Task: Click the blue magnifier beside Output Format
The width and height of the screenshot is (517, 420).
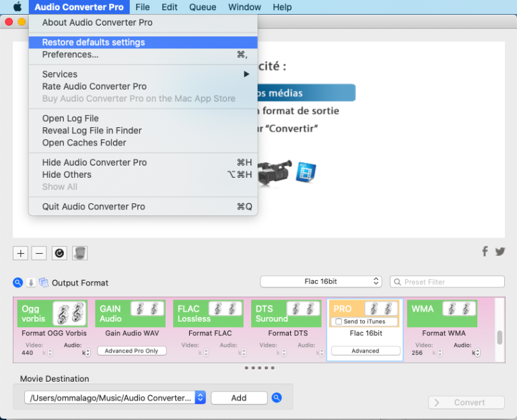Action: pyautogui.click(x=18, y=283)
